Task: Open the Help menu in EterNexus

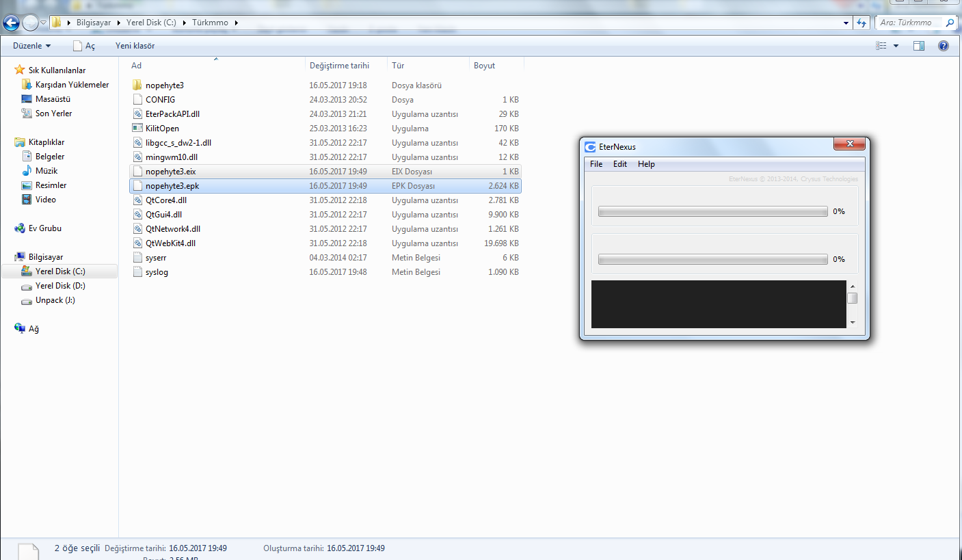Action: (646, 164)
